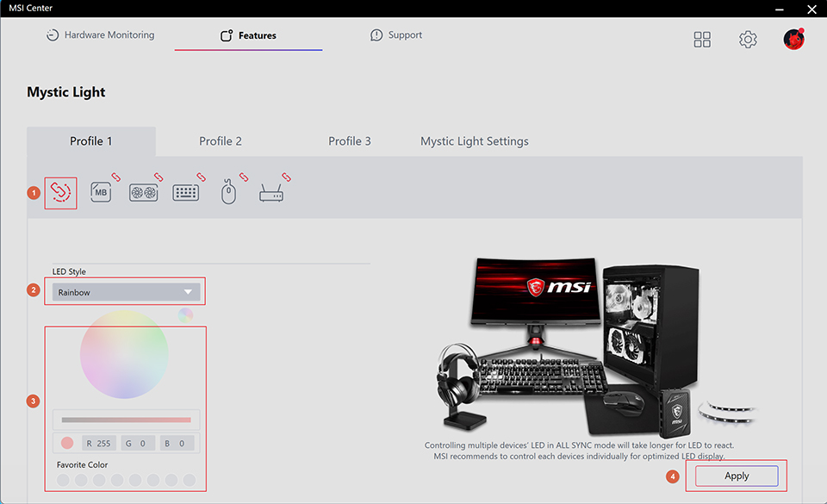The height and width of the screenshot is (504, 827).
Task: Select the first Favorite Color slot
Action: [63, 480]
